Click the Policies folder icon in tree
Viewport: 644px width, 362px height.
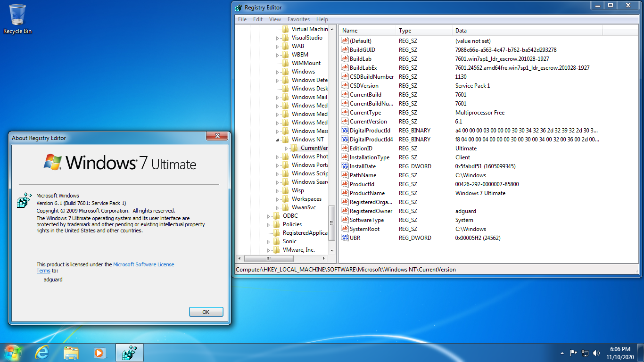coord(277,224)
